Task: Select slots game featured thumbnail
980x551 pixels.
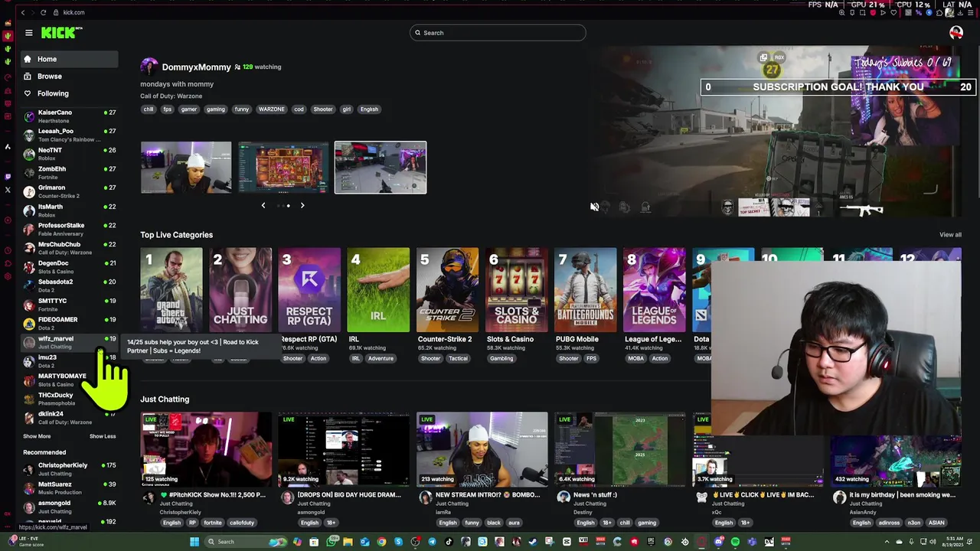Action: [283, 167]
